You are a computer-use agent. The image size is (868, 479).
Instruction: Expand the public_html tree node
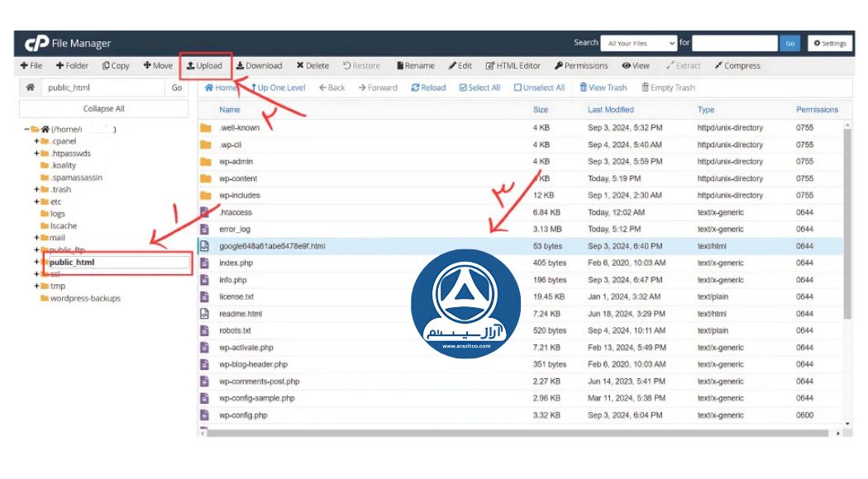click(36, 262)
